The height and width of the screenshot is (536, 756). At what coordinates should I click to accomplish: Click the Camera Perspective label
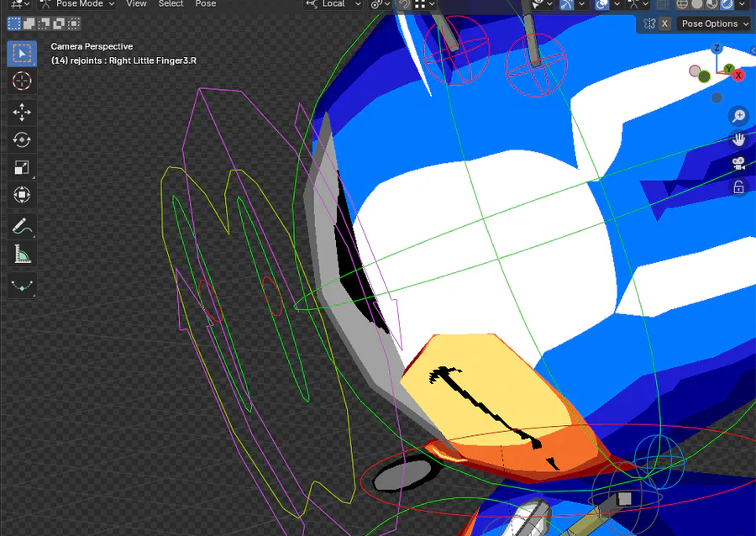(x=92, y=46)
